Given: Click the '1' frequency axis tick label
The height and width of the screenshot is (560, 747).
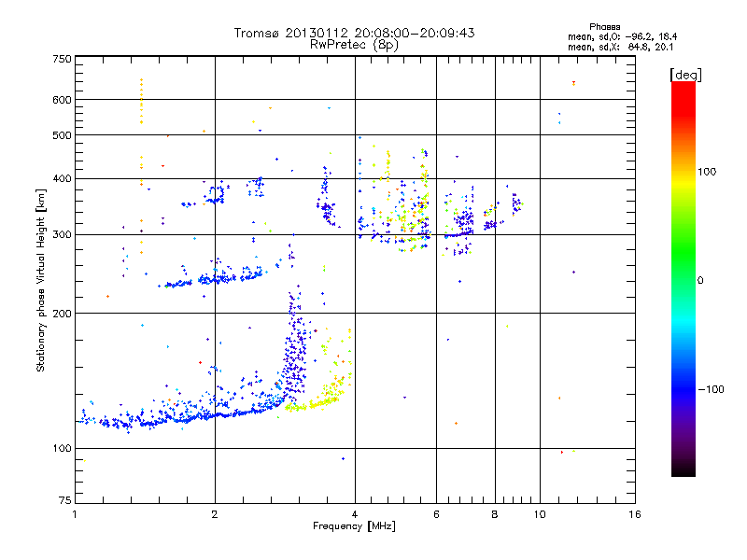Looking at the screenshot, I should 75,514.
